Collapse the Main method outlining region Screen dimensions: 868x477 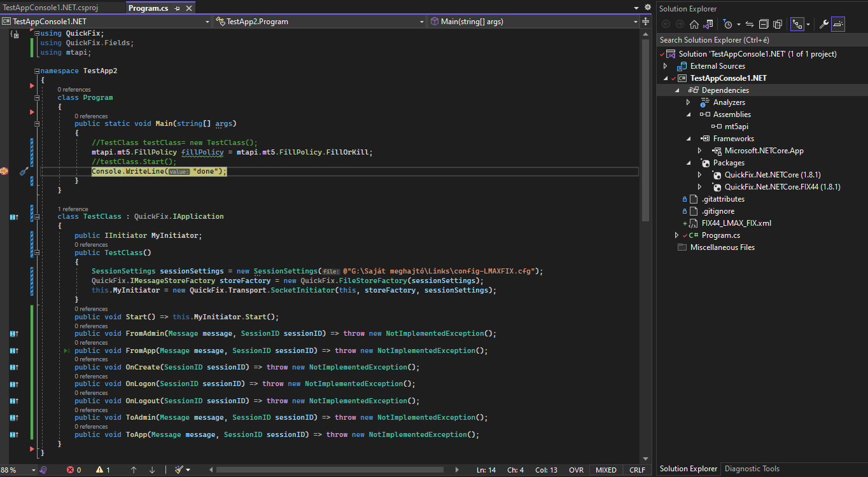36,123
